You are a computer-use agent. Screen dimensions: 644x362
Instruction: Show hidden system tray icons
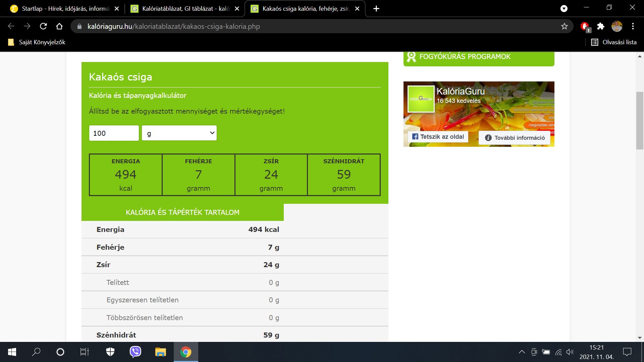522,352
